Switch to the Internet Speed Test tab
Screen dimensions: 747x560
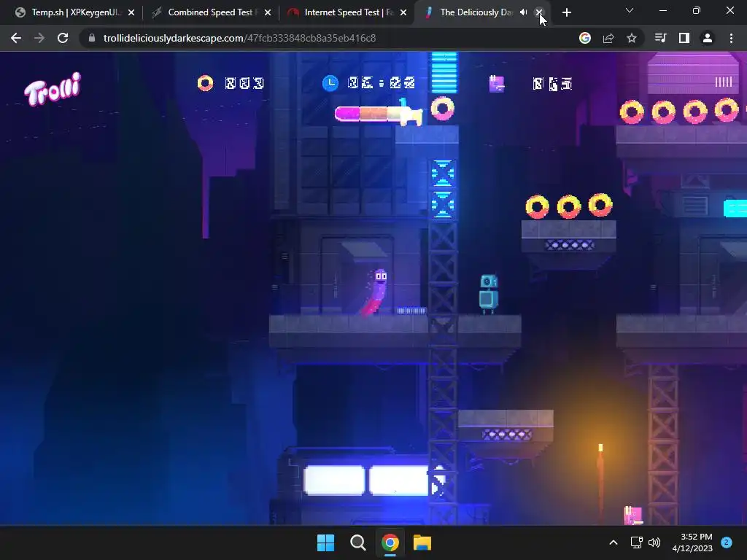point(347,12)
